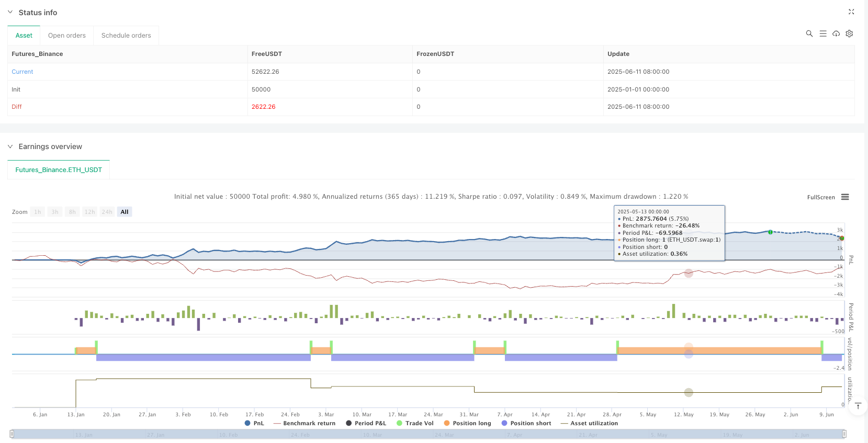Click the cloud download icon
Screen dimensions: 868x443
(x=836, y=33)
